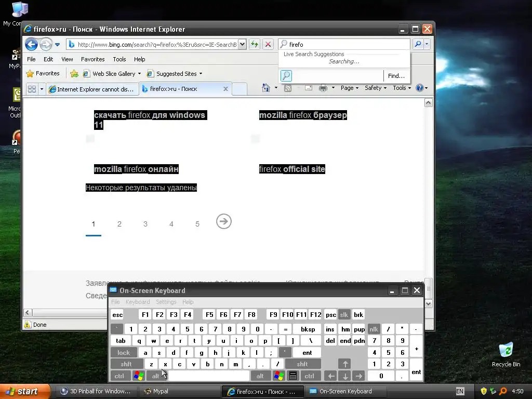532x399 pixels.
Task: Click the RSS feeds icon
Action: click(288, 88)
